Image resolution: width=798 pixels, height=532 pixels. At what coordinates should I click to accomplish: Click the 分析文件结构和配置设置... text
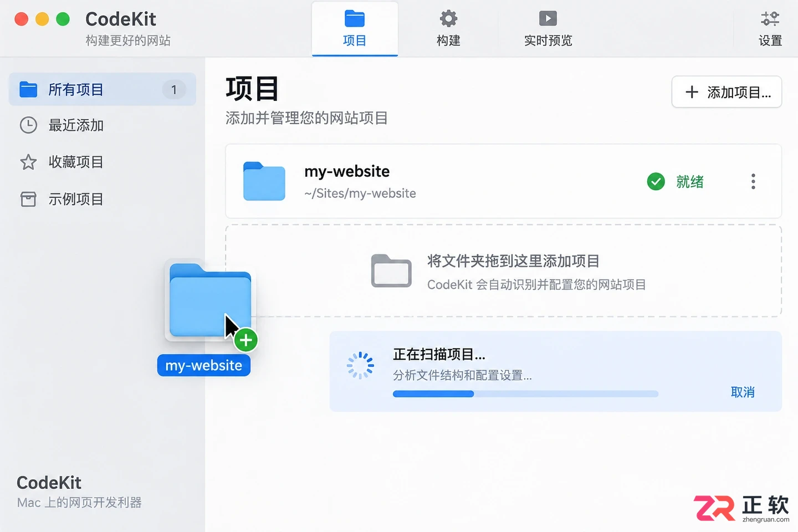(462, 375)
